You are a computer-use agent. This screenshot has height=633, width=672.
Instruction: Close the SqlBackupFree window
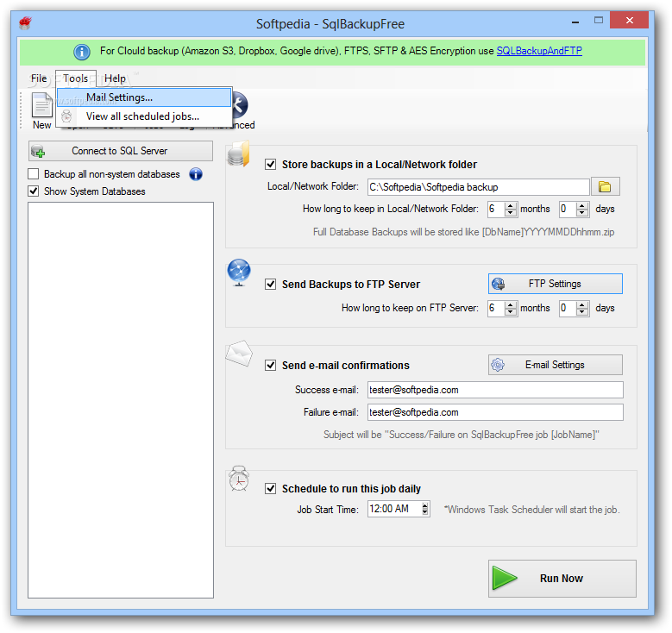629,20
